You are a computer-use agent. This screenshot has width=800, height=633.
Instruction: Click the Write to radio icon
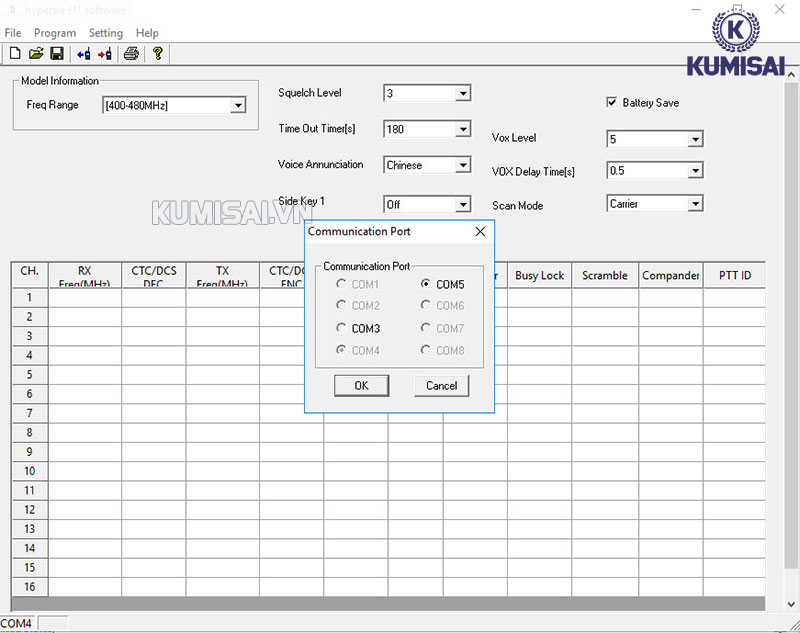tap(104, 54)
